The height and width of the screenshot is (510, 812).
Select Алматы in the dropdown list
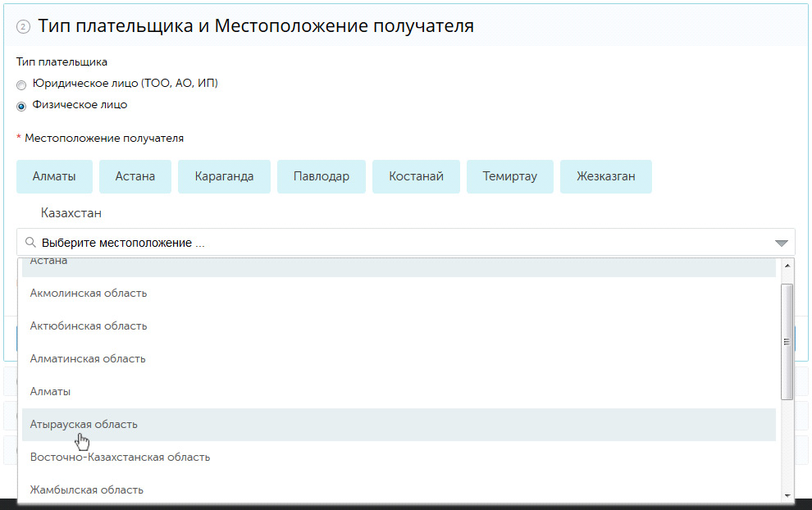click(x=50, y=392)
